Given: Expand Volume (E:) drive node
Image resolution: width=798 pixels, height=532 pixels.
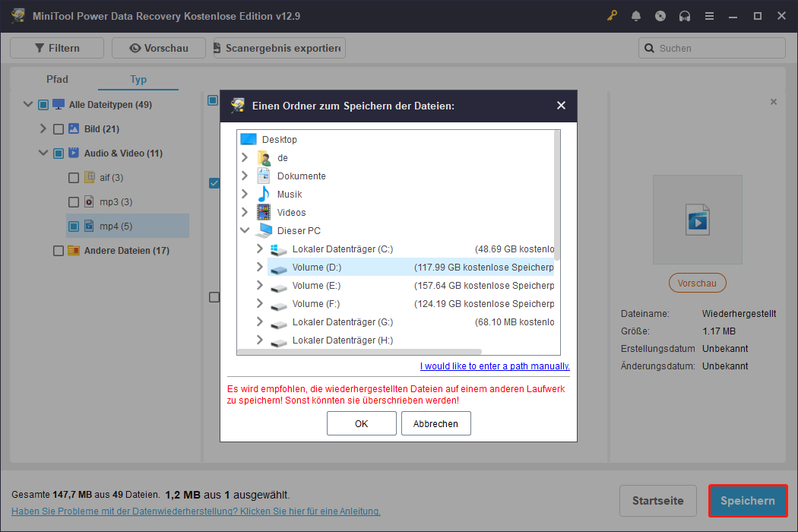Looking at the screenshot, I should pos(260,285).
